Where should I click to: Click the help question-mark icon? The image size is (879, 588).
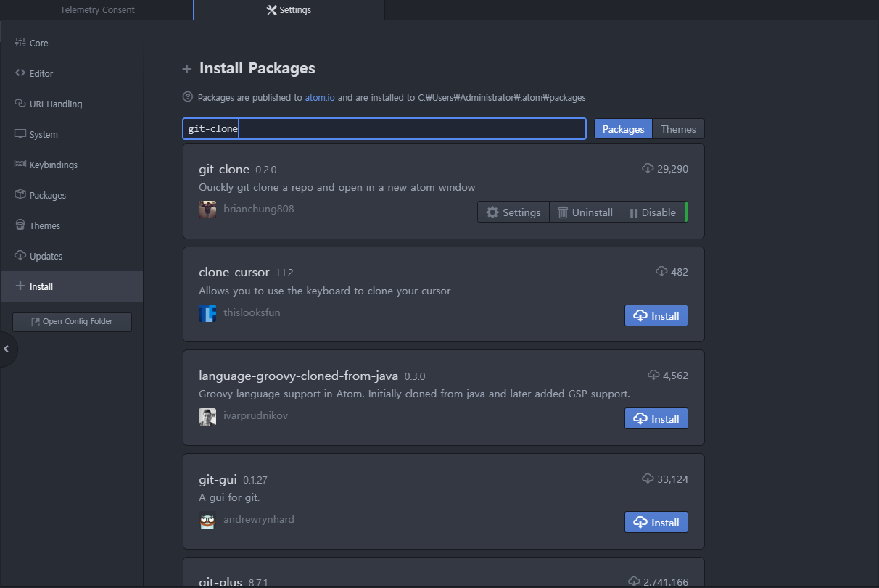tap(188, 97)
